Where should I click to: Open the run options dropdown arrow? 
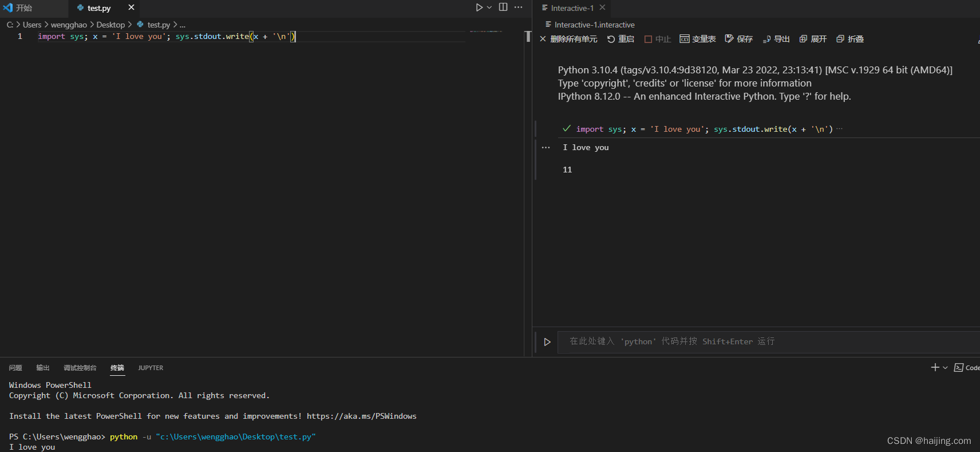click(489, 7)
